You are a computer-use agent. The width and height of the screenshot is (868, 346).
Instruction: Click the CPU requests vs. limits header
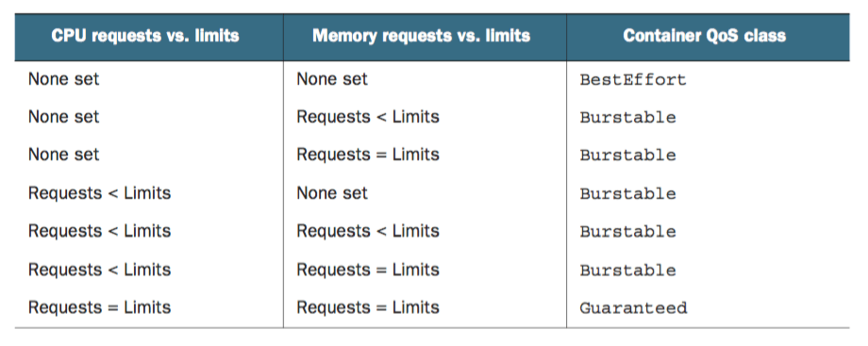tap(145, 36)
